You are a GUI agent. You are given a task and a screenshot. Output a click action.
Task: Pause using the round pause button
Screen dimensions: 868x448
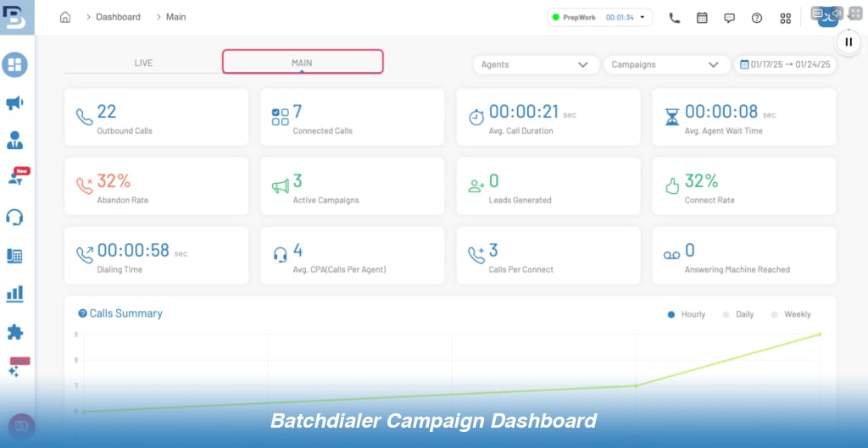(849, 42)
